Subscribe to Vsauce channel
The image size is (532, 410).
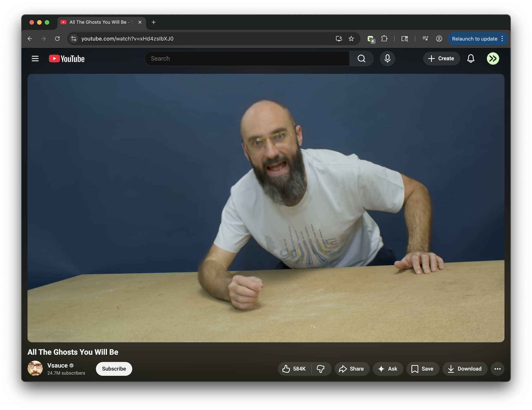click(114, 369)
